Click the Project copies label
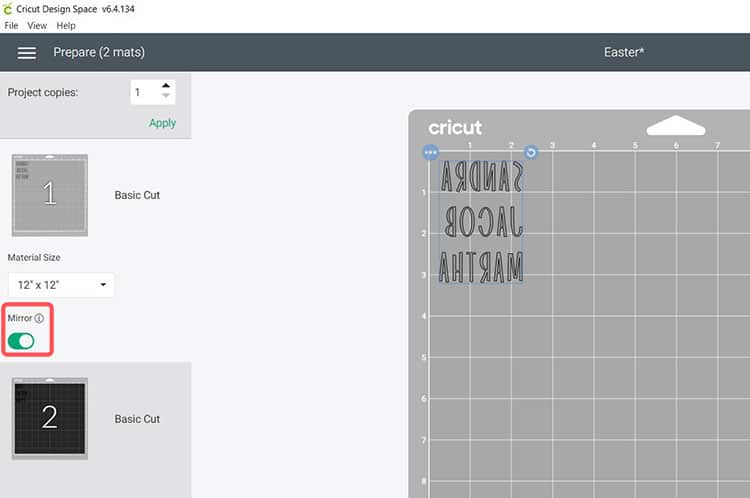Screen dimensions: 750x498 pyautogui.click(x=43, y=92)
